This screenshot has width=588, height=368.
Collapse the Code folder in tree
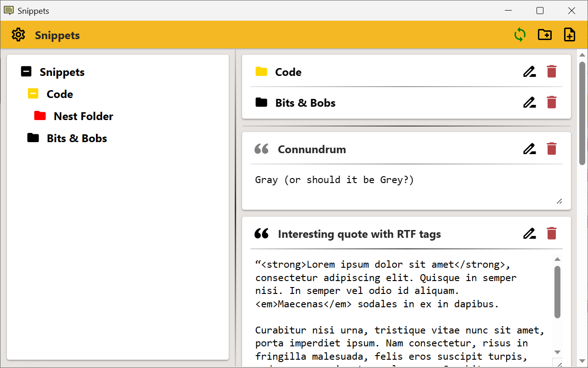[33, 94]
